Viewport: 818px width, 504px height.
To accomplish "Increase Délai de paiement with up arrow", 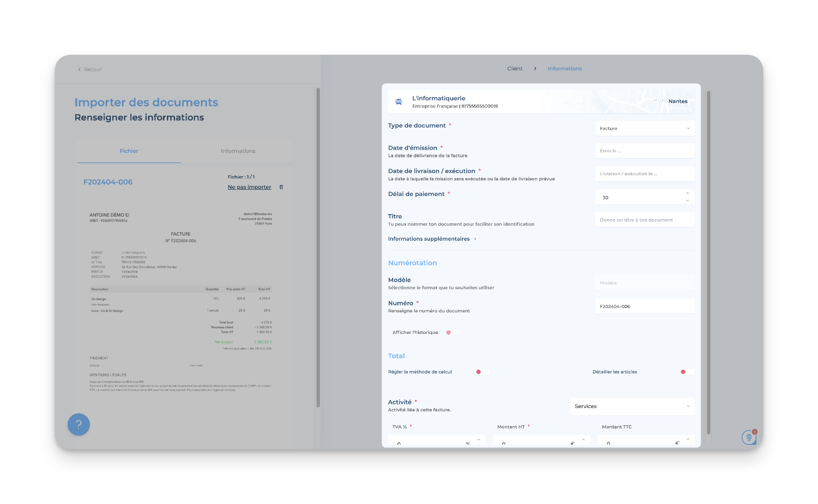I will [687, 194].
